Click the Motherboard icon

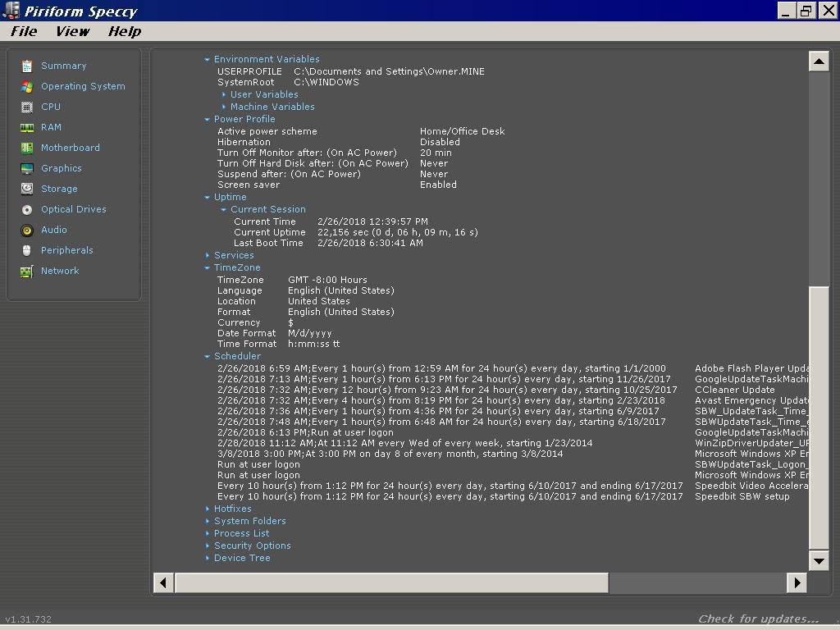click(27, 148)
